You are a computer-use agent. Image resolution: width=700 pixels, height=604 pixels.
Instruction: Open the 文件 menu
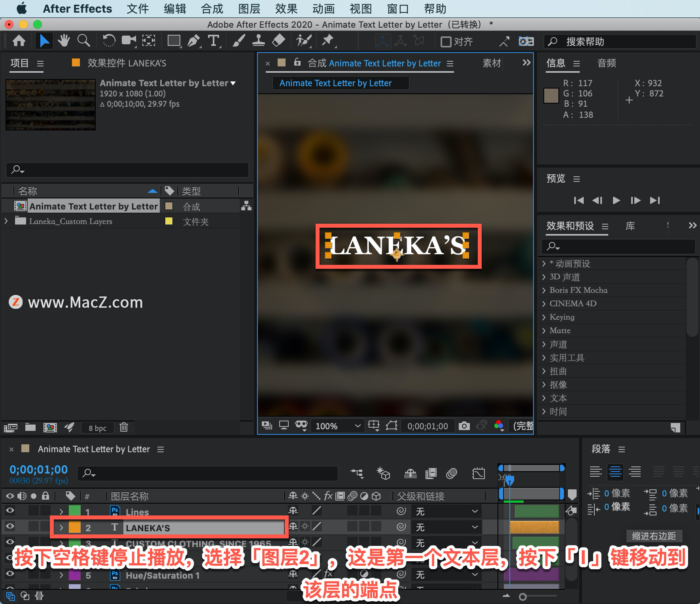137,9
